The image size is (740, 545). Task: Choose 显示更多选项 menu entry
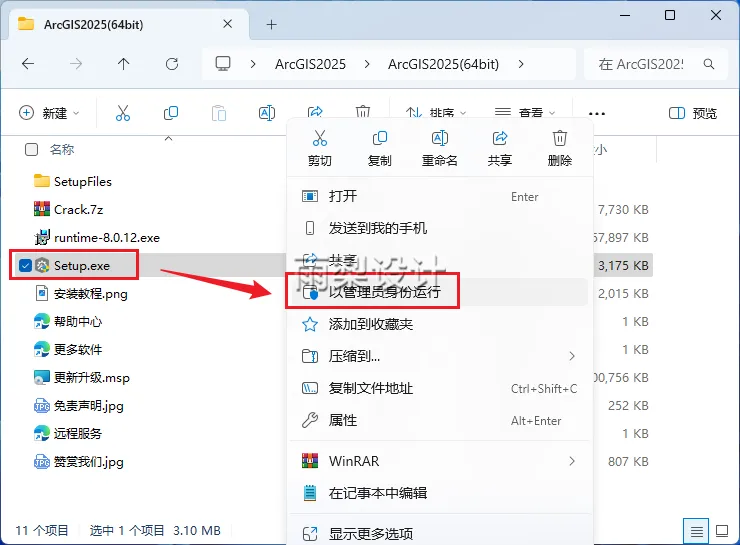click(440, 534)
